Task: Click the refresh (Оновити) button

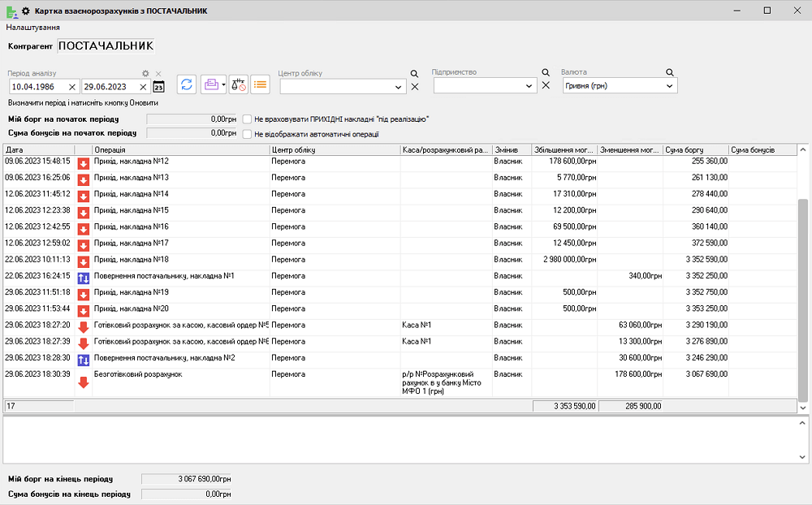Action: 187,84
